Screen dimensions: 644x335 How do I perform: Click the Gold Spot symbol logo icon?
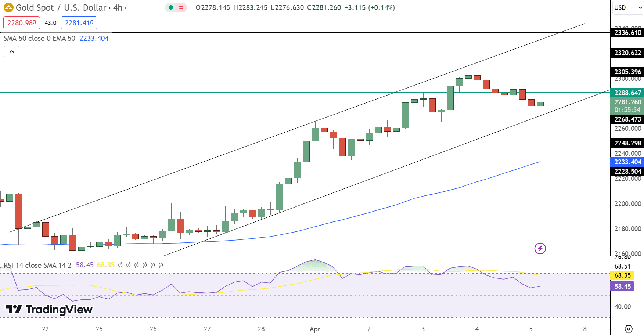click(x=8, y=7)
